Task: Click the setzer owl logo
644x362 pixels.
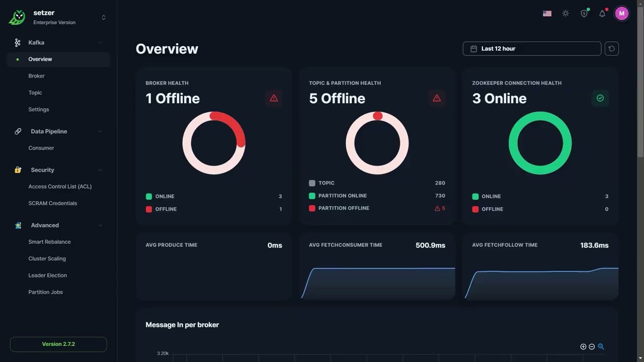Action: tap(17, 18)
